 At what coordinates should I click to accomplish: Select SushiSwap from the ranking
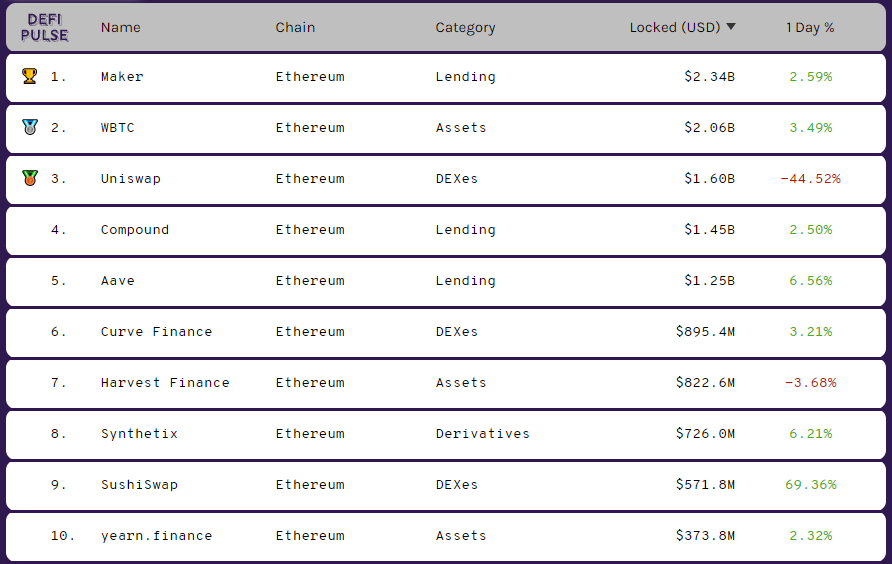(139, 485)
